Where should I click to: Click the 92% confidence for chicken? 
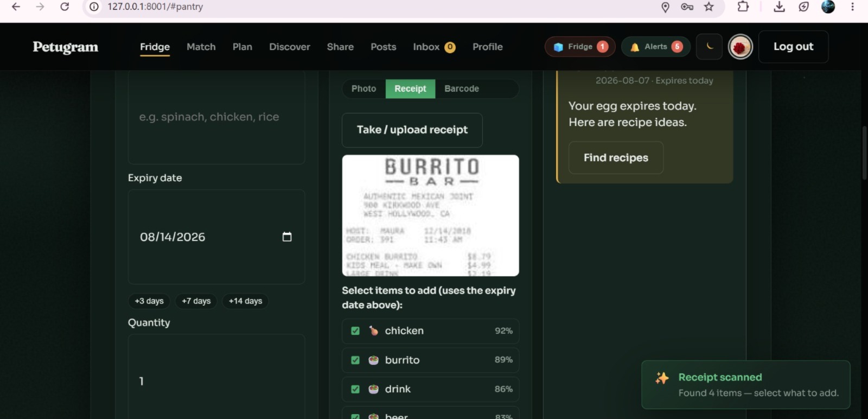[503, 331]
